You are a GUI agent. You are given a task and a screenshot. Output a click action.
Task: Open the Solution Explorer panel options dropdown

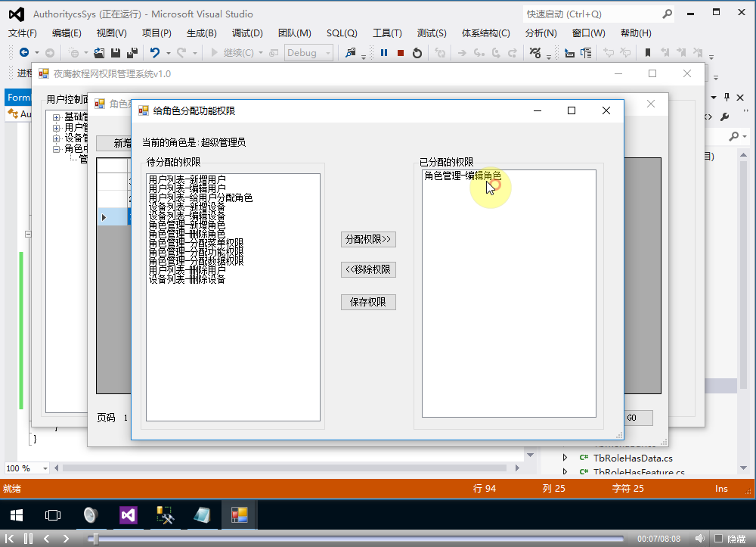tap(714, 97)
